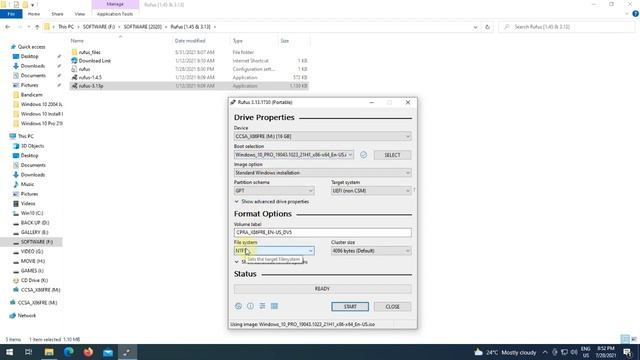Open Rufus About info icon

250,306
